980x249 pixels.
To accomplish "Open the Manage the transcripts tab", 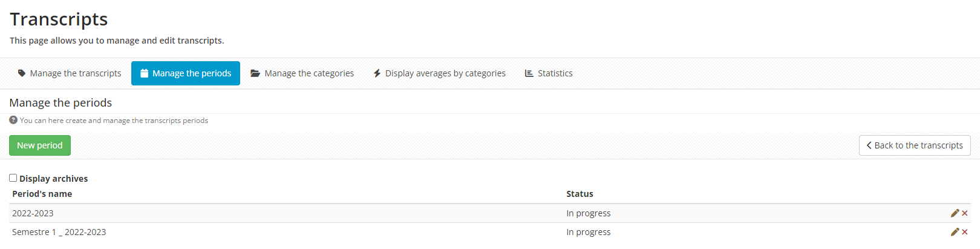I will tap(75, 73).
